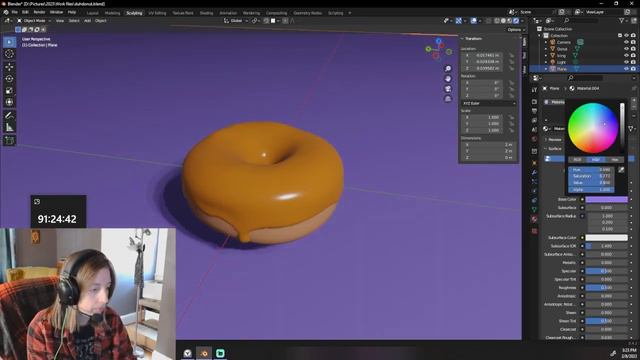This screenshot has height=360, width=640.
Task: Open the Render menu
Action: [x=39, y=13]
